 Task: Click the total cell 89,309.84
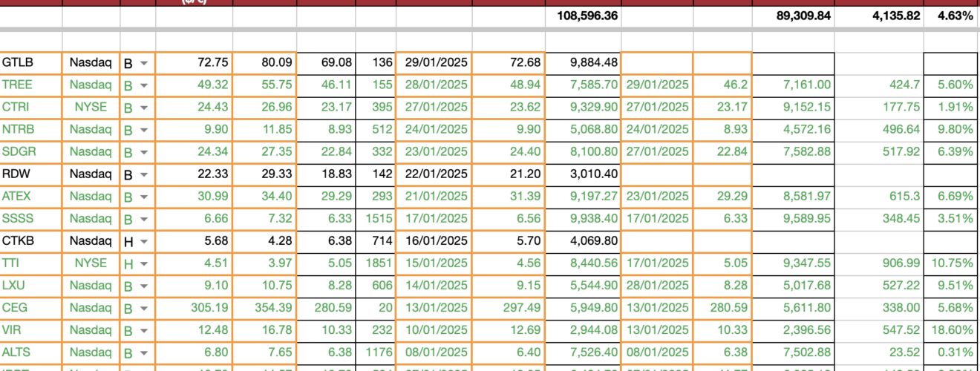(793, 16)
